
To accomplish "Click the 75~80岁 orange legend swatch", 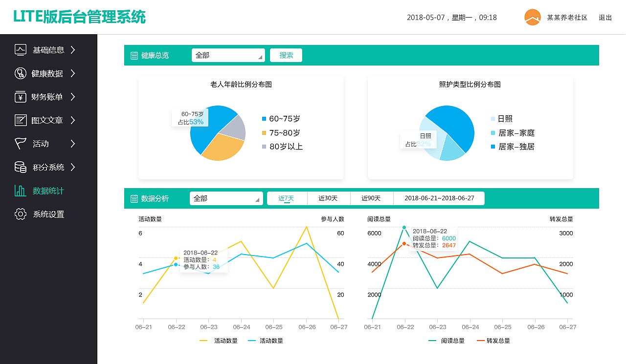I will tap(264, 133).
